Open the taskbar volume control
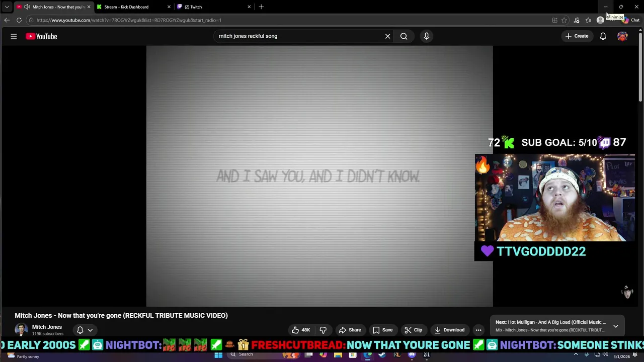The image size is (644, 362). point(605,354)
